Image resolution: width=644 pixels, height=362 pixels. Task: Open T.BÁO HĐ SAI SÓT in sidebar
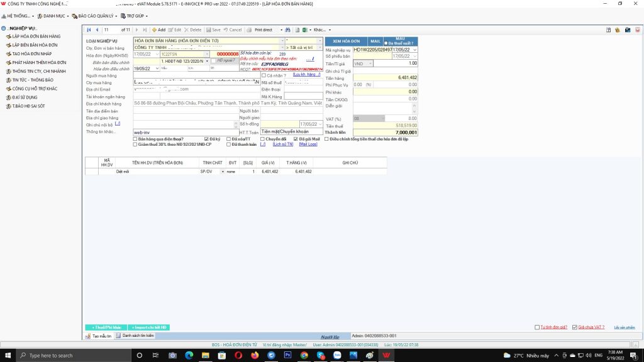click(28, 106)
